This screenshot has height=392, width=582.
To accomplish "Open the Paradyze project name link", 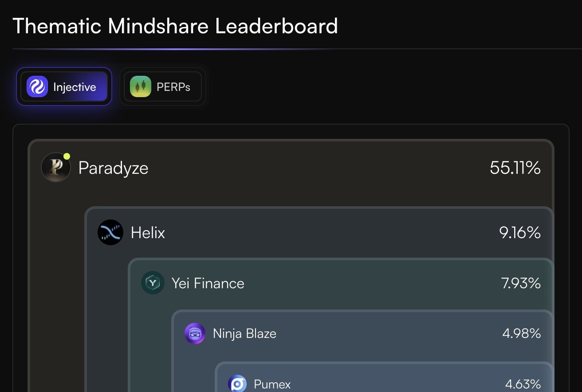I will tap(113, 168).
